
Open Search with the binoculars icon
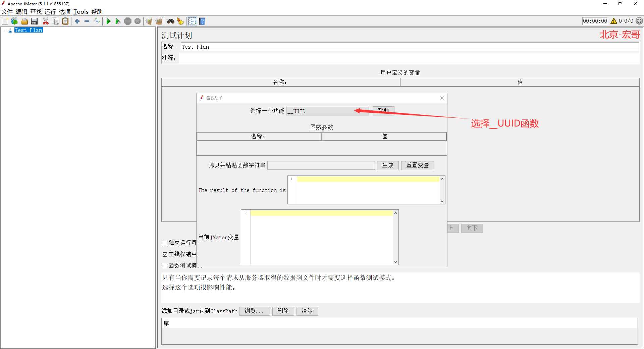tap(171, 21)
